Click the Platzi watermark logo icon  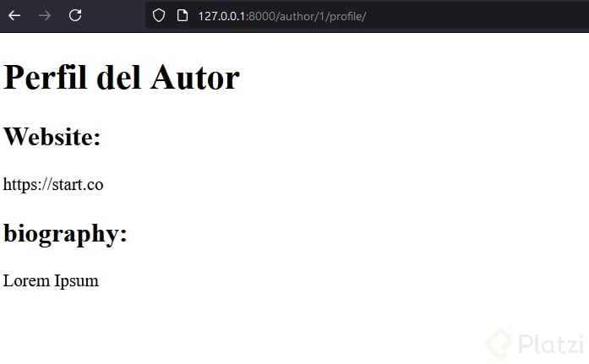(499, 344)
